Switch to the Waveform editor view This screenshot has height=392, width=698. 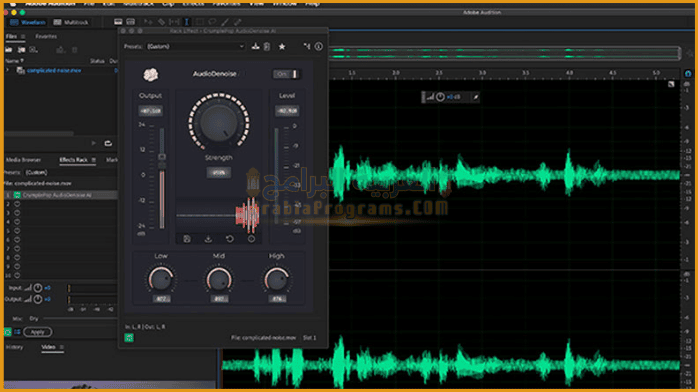tap(28, 22)
